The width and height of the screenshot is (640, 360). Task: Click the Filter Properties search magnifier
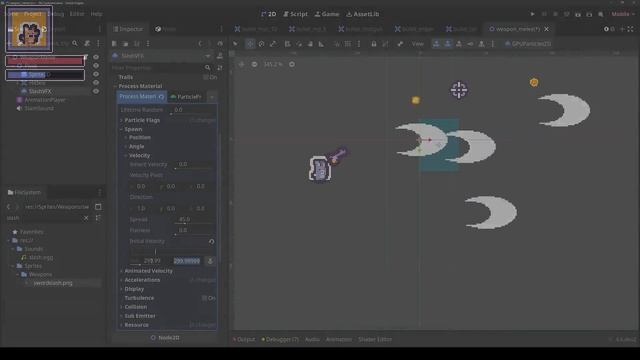[207, 67]
